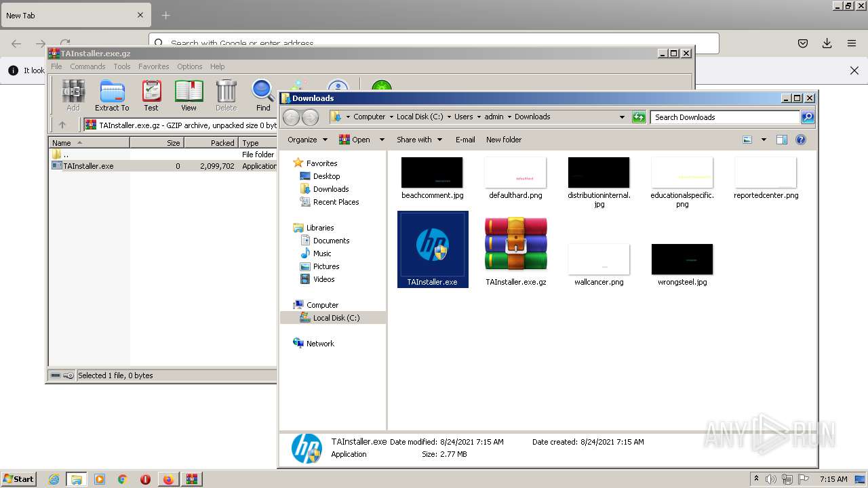Open Opera from taskbar
The height and width of the screenshot is (488, 868).
(x=145, y=479)
